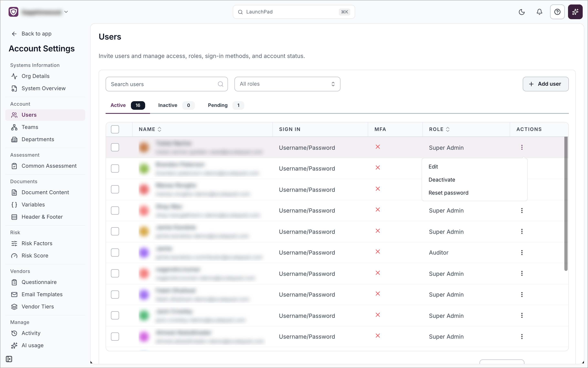The height and width of the screenshot is (368, 588).
Task: Open System Overview page
Action: (45, 88)
